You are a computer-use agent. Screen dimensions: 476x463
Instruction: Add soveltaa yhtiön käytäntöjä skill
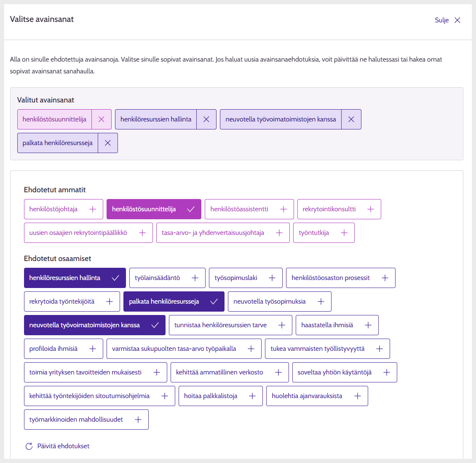pyautogui.click(x=345, y=372)
